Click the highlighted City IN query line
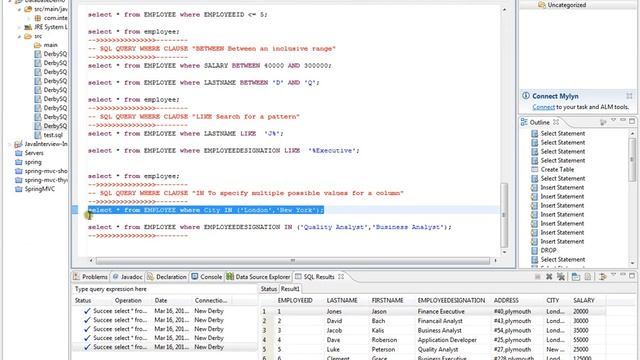The image size is (640, 360). [206, 210]
